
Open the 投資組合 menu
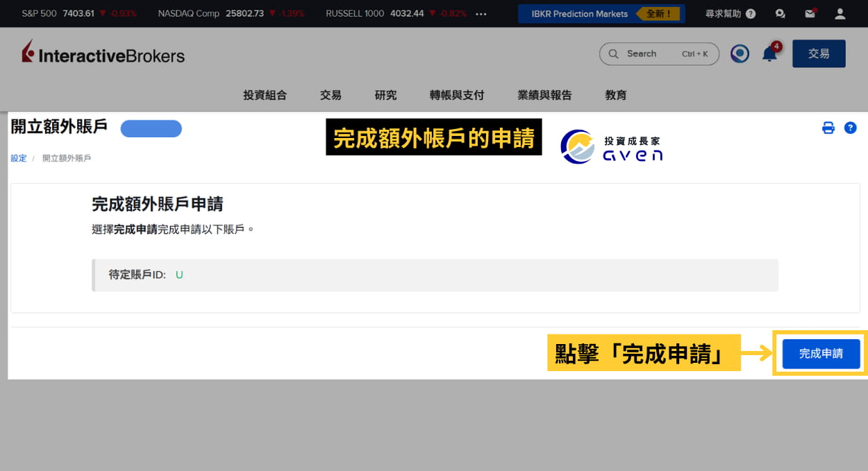coord(265,95)
